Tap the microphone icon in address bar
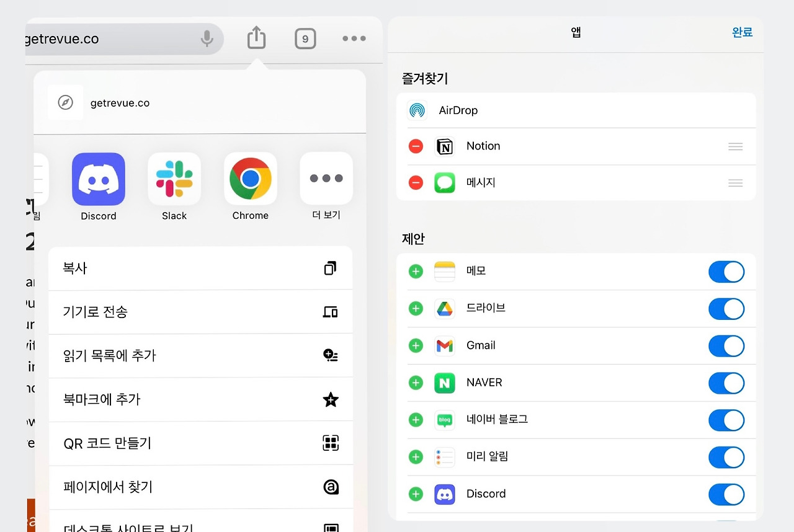Screen dimensions: 794x532 [207, 39]
